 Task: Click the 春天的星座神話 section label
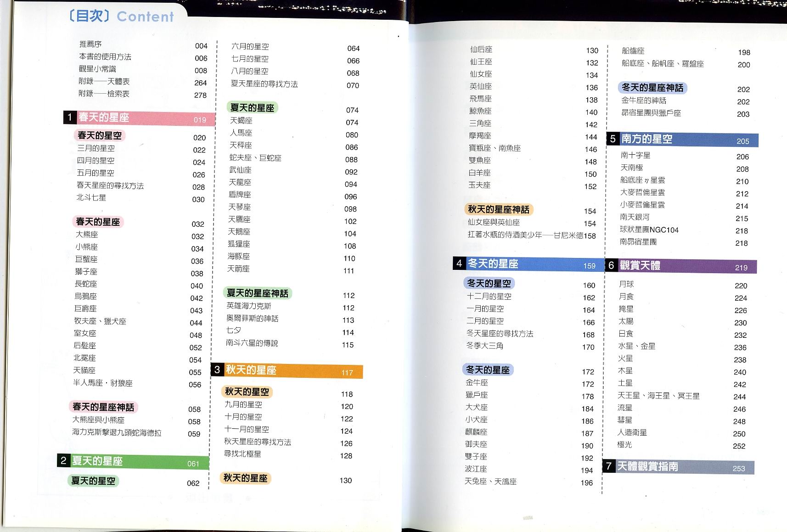(x=104, y=407)
